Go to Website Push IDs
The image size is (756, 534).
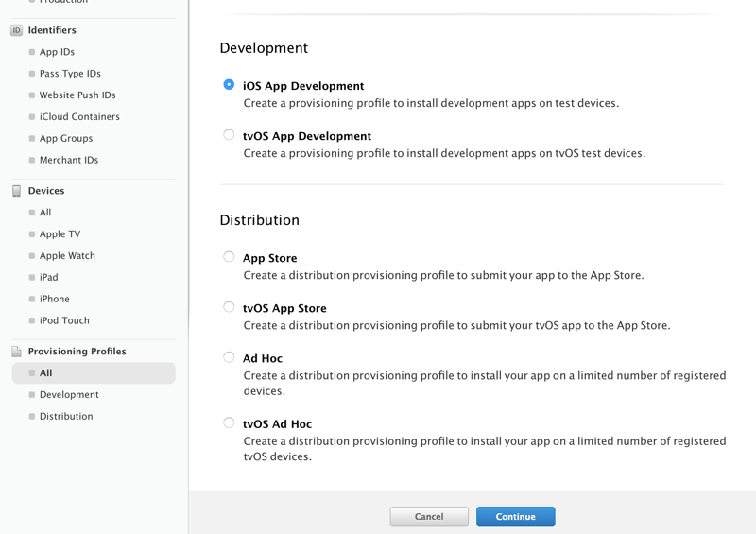tap(77, 95)
